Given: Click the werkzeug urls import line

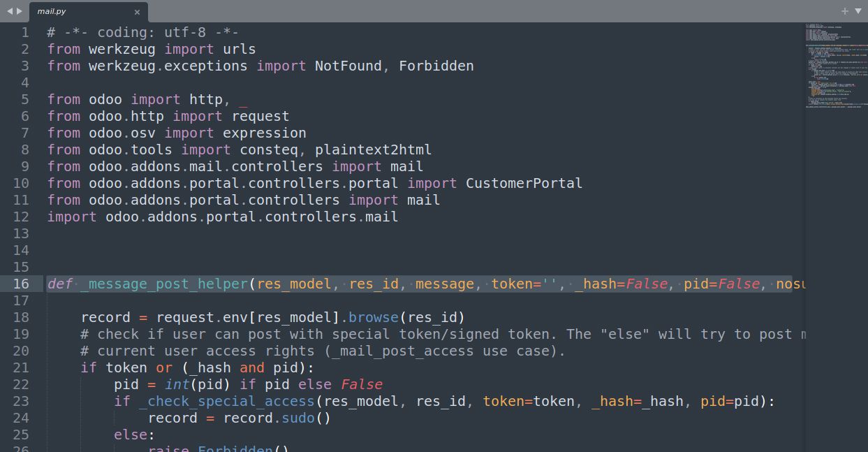Looking at the screenshot, I should (152, 49).
